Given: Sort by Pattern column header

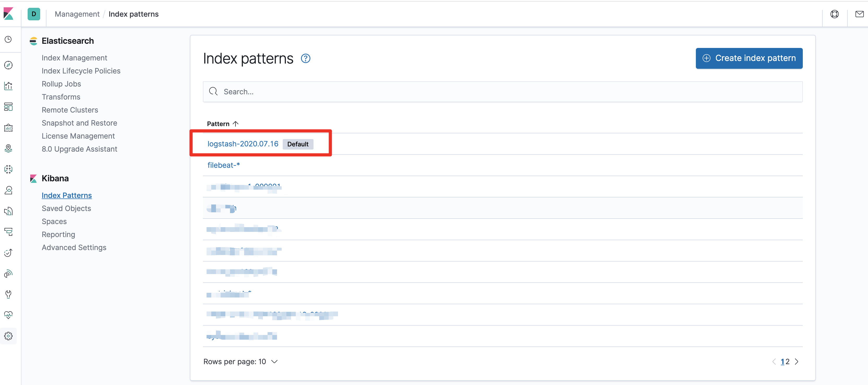Looking at the screenshot, I should (x=222, y=124).
